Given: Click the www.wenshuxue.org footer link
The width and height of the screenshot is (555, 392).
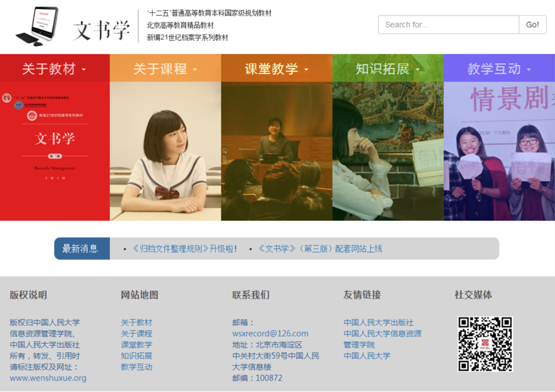Looking at the screenshot, I should (x=48, y=378).
